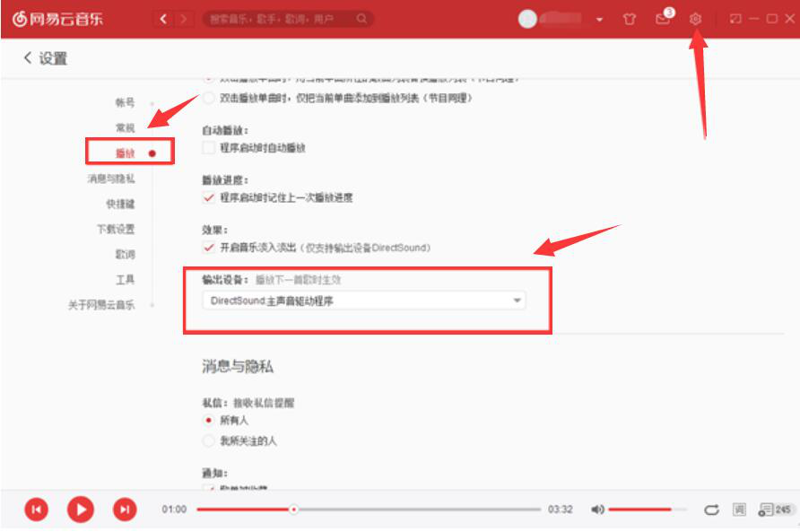Uncheck 程序启动时记住上一次播放进度
The height and width of the screenshot is (532, 800).
click(208, 197)
